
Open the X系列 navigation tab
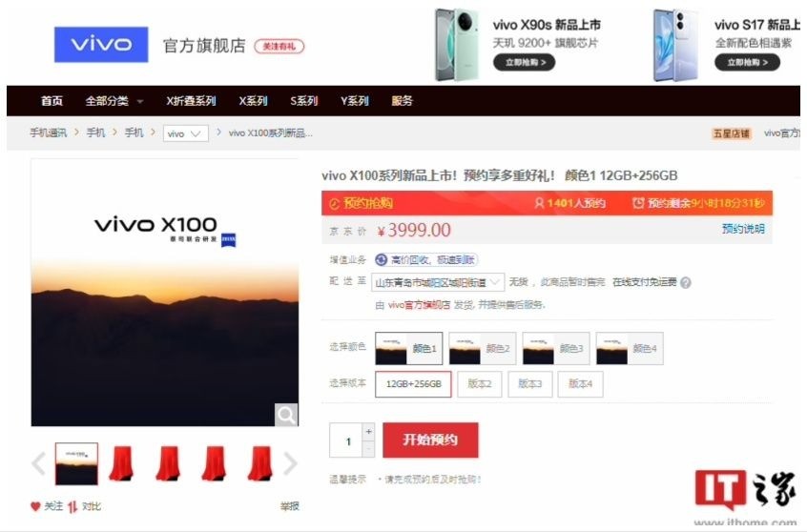click(253, 101)
